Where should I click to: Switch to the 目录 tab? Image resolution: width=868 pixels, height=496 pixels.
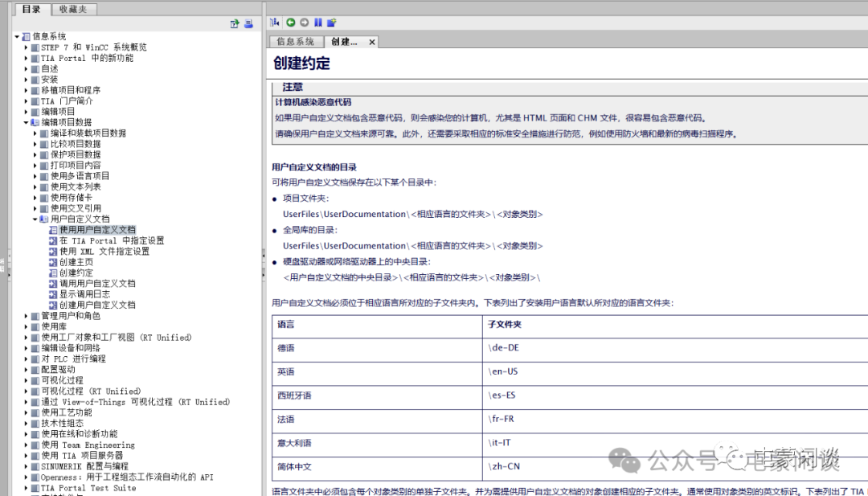click(x=31, y=9)
